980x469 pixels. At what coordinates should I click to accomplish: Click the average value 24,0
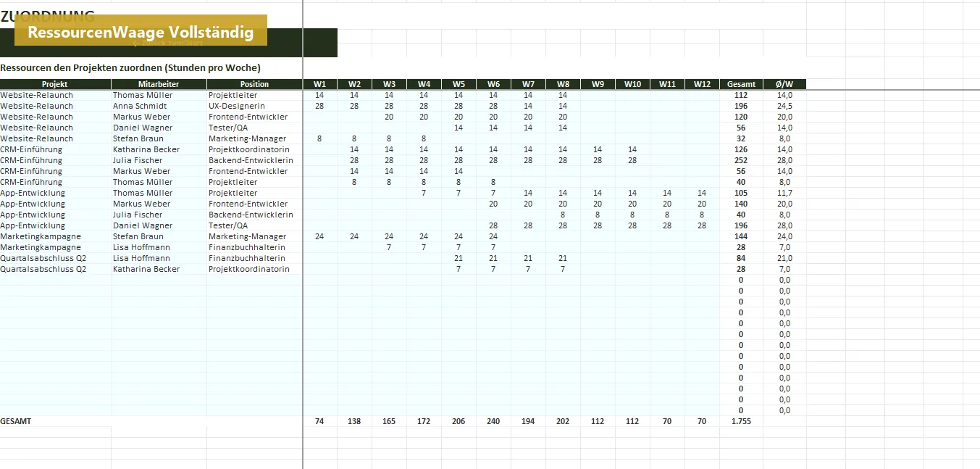coord(784,236)
